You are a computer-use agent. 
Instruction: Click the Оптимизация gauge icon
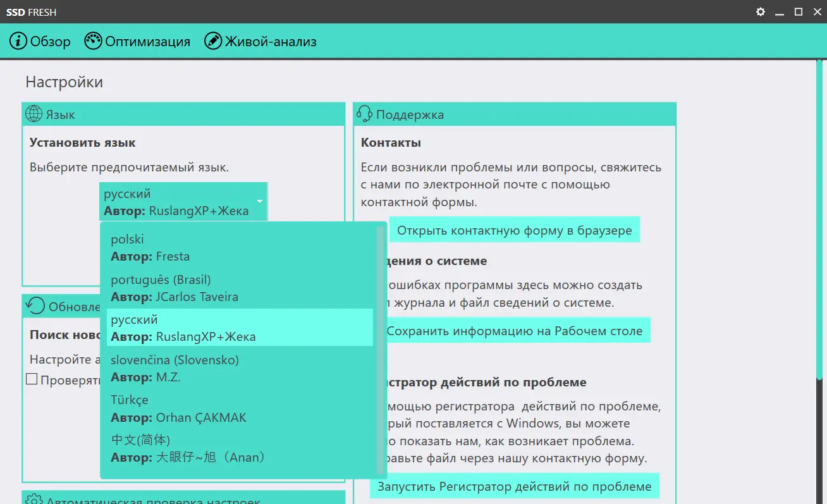click(x=92, y=40)
